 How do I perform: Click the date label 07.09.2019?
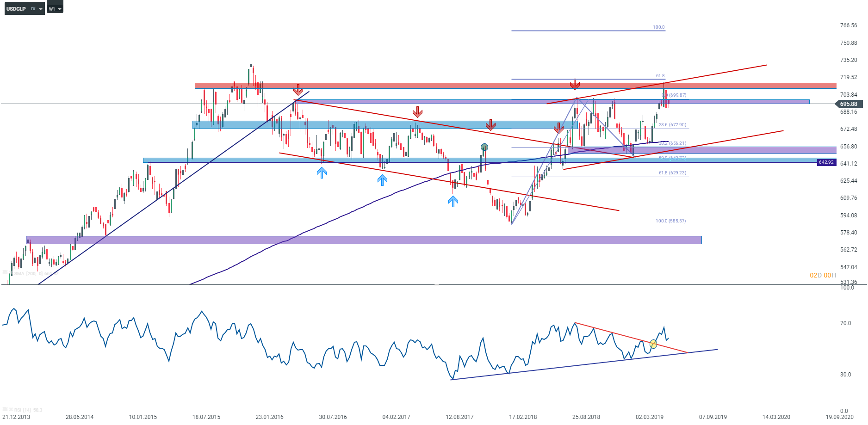713,417
